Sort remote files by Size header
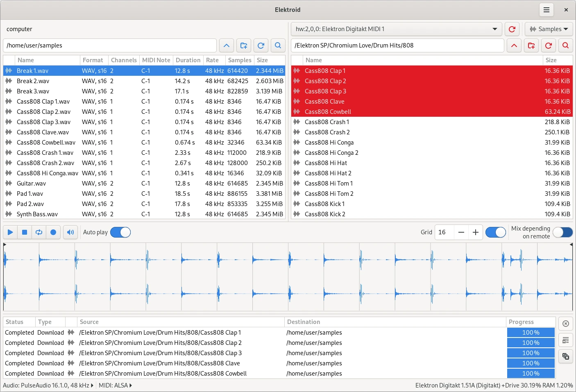The image size is (576, 392). (558, 60)
